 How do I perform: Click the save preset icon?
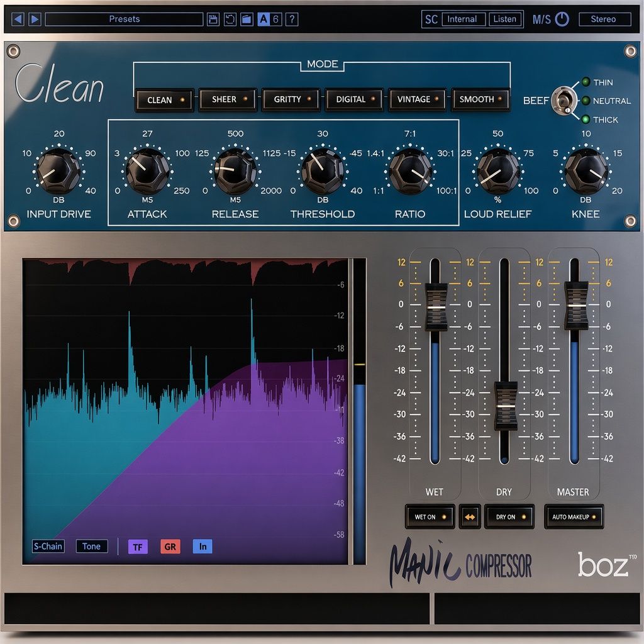tap(213, 19)
